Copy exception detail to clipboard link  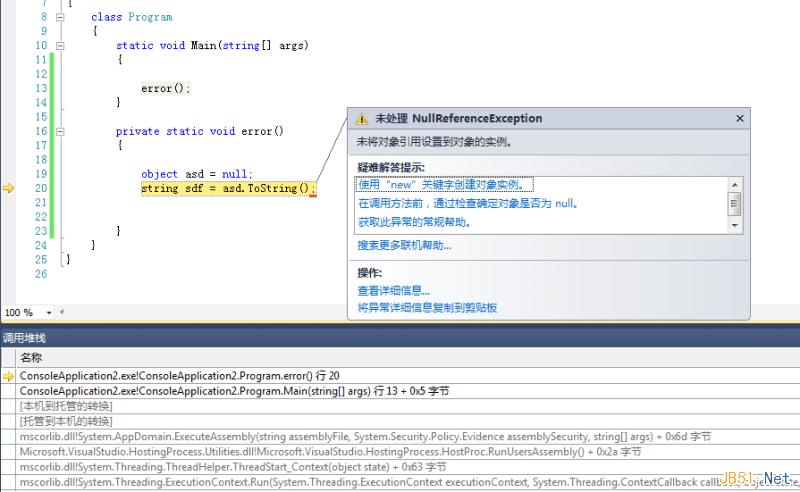[x=427, y=308]
